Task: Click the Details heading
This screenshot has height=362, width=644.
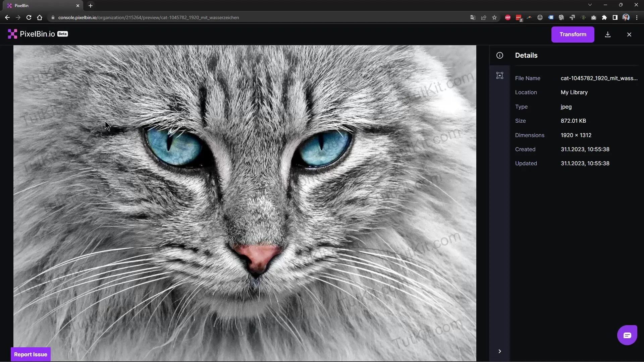Action: (x=526, y=55)
